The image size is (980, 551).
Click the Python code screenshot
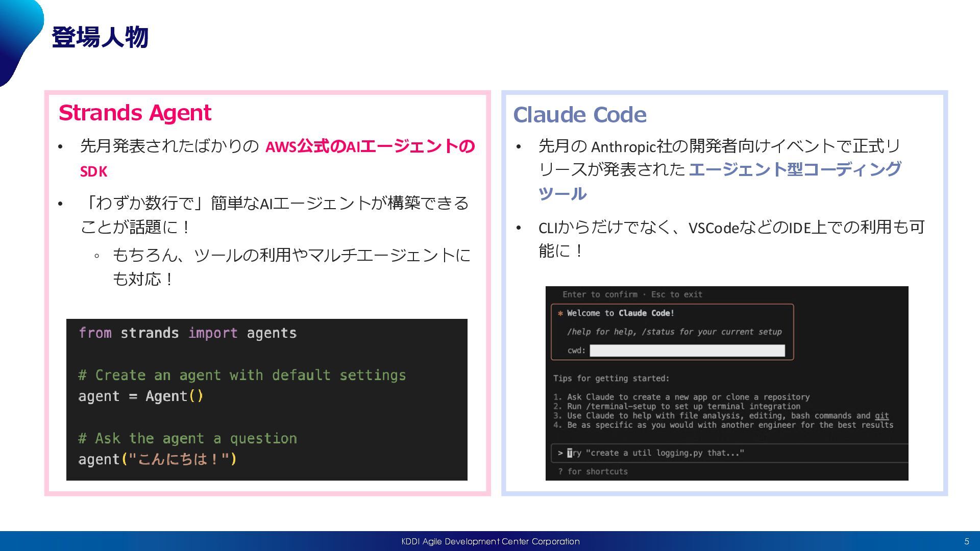coord(267,399)
